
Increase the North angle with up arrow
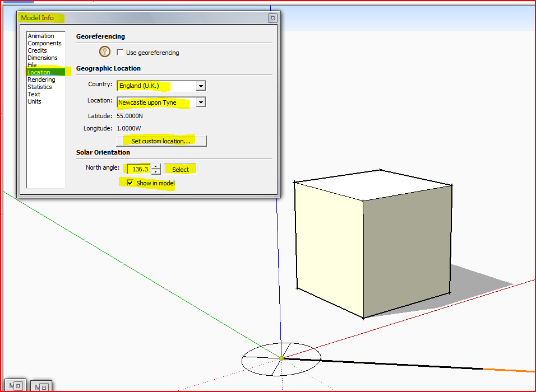[x=156, y=166]
